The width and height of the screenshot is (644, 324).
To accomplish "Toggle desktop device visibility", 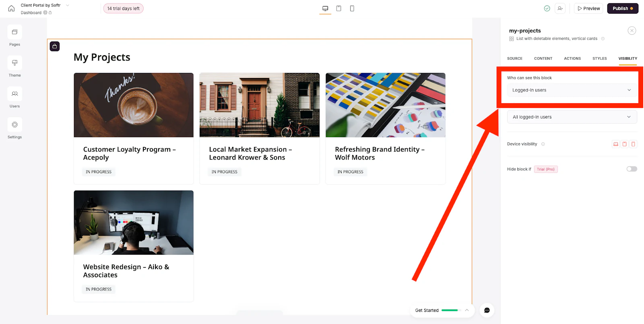I will (x=616, y=144).
